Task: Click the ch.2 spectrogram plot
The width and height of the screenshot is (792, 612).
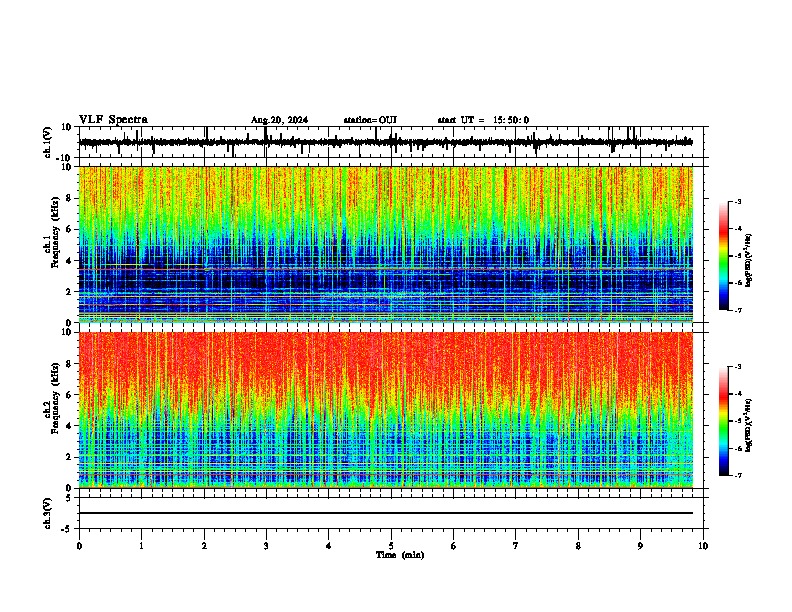Action: [x=385, y=410]
